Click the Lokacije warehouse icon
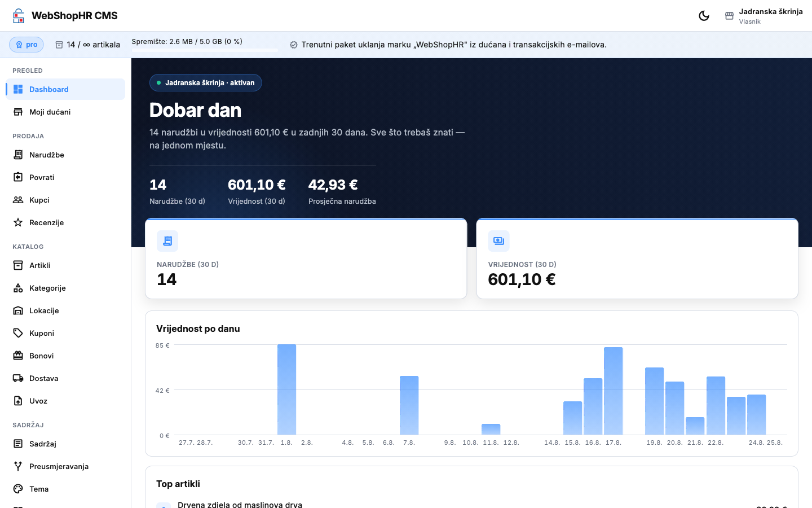Viewport: 812px width, 508px height. 18,310
